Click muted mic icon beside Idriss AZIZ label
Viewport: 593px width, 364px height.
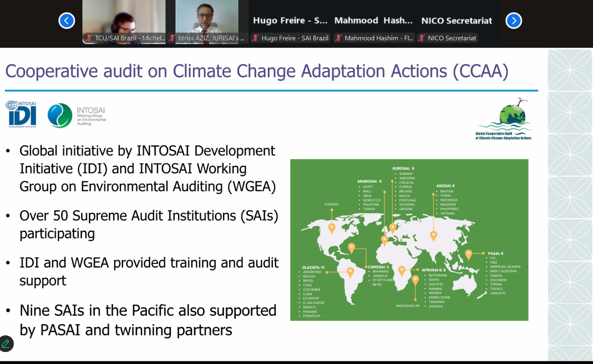172,38
